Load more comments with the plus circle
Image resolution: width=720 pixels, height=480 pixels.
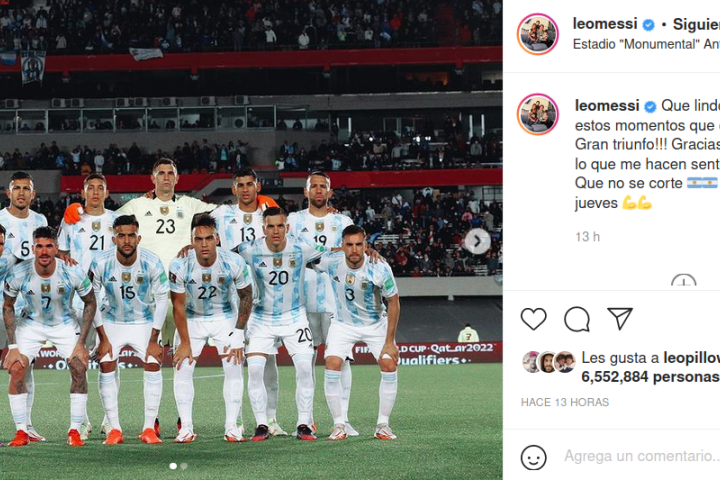point(683,280)
